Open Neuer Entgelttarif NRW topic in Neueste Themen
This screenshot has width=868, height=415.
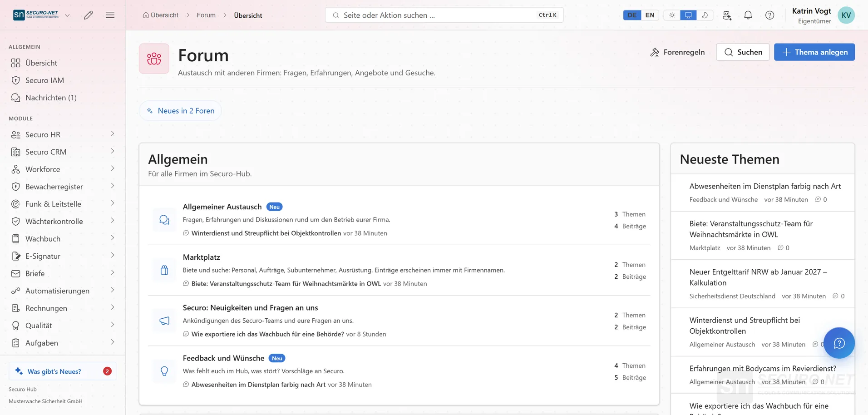[x=758, y=277]
